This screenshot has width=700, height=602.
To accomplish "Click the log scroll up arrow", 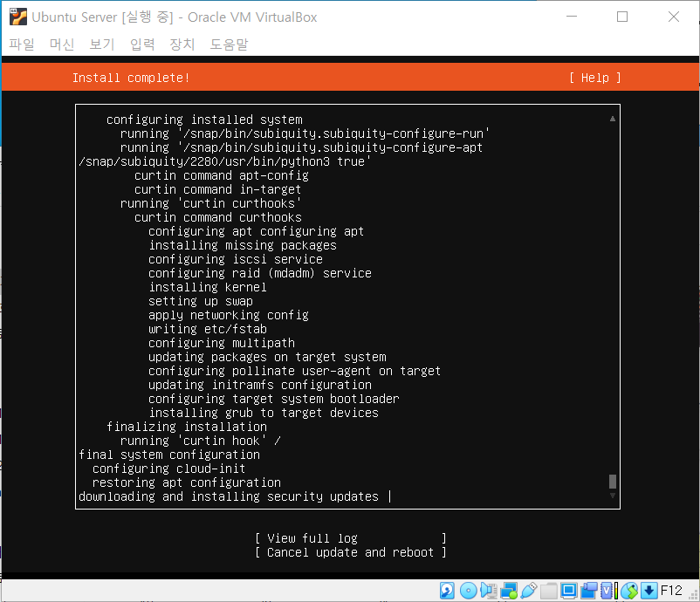I will pyautogui.click(x=613, y=119).
